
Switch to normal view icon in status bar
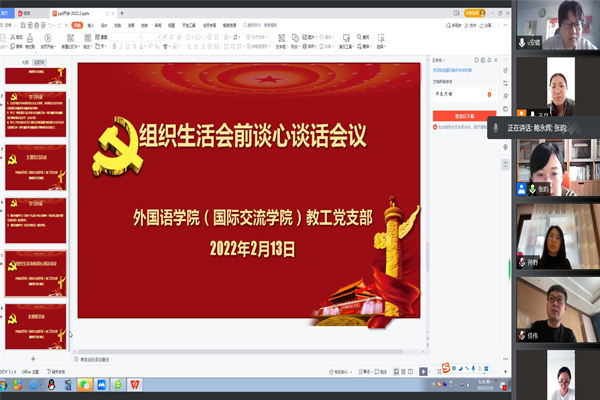click(x=396, y=372)
